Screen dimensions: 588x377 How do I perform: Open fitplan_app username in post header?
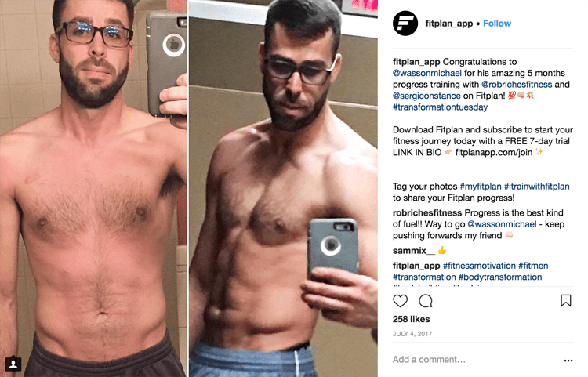[x=449, y=24]
